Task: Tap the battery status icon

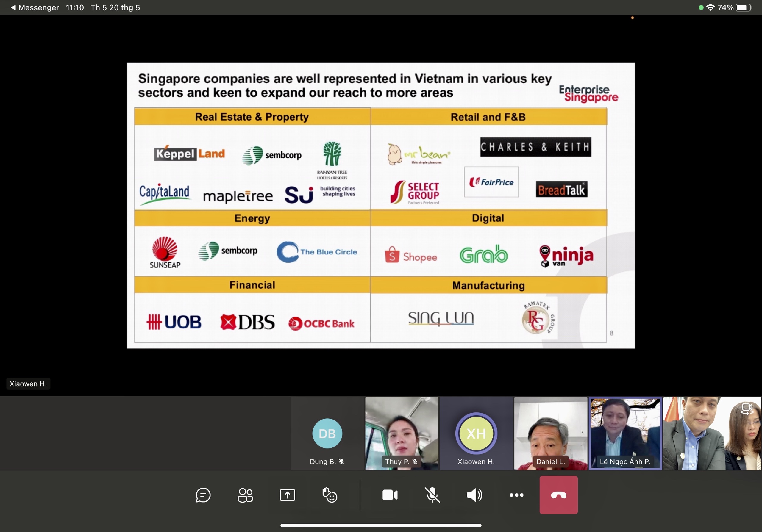Action: (744, 7)
